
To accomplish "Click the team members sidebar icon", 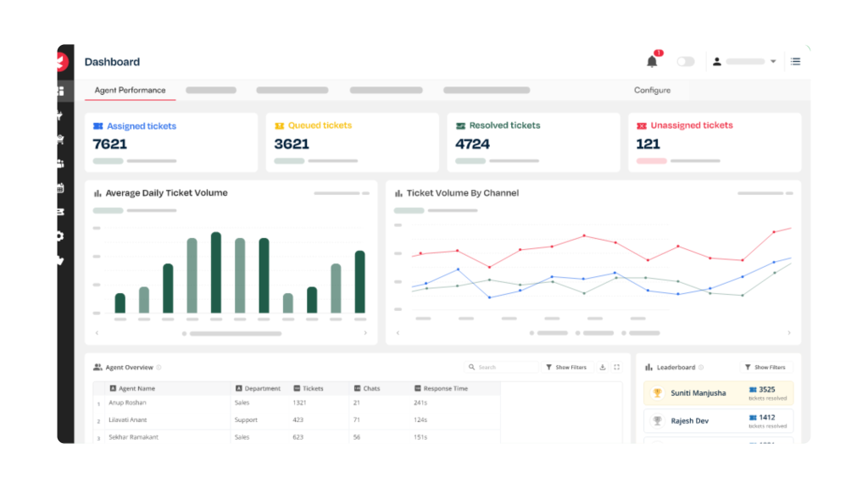I will 60,164.
